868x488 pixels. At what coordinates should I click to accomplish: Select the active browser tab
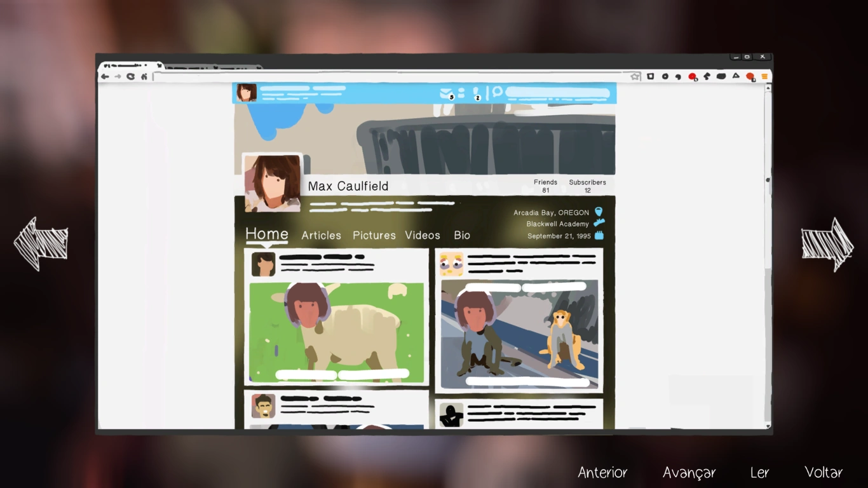click(131, 65)
